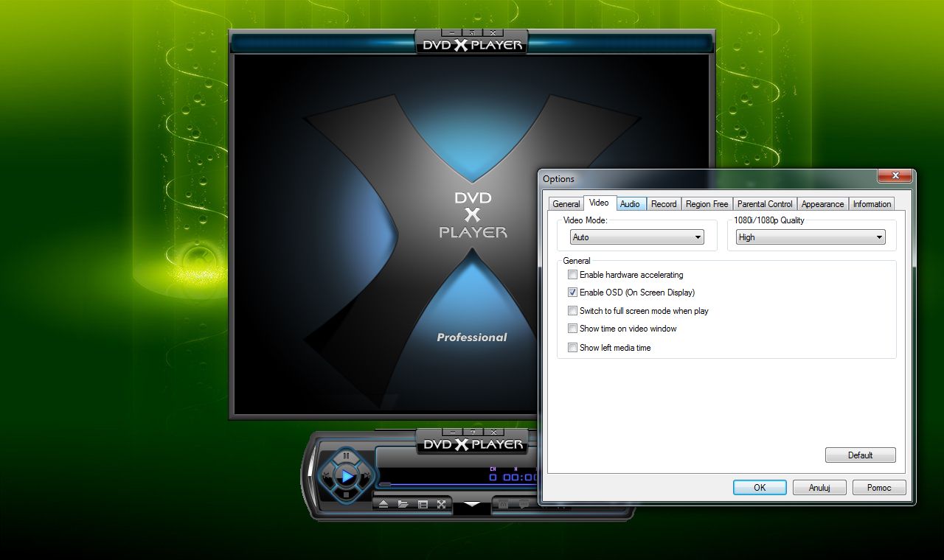The image size is (944, 560).
Task: Open the Appearance tab
Action: tap(822, 204)
